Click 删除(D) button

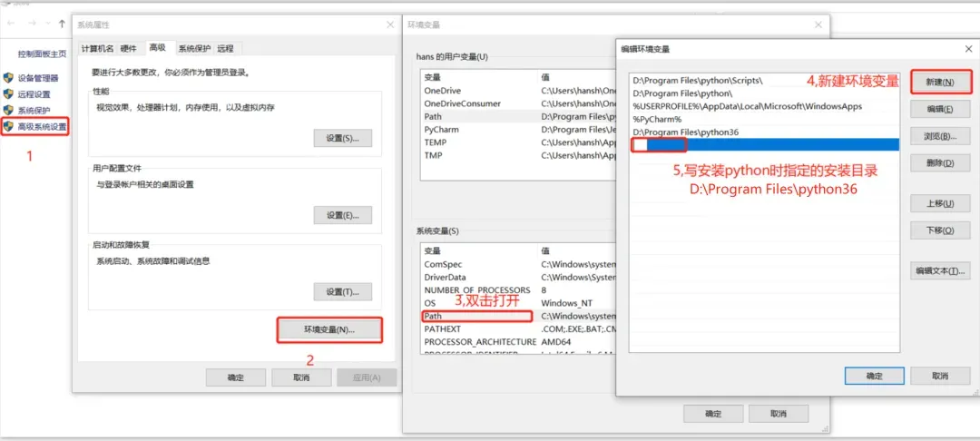(x=940, y=163)
